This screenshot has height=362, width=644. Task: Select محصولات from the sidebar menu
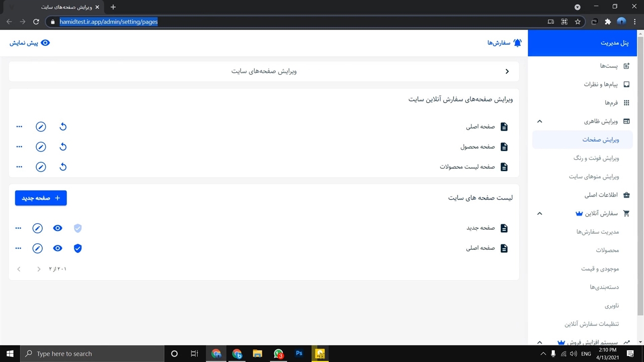(x=607, y=250)
